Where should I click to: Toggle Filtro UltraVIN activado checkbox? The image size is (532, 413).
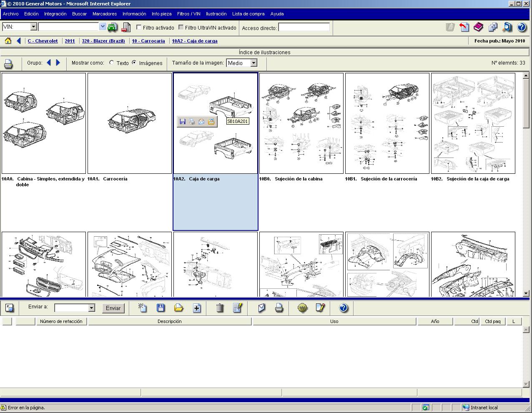pos(181,27)
